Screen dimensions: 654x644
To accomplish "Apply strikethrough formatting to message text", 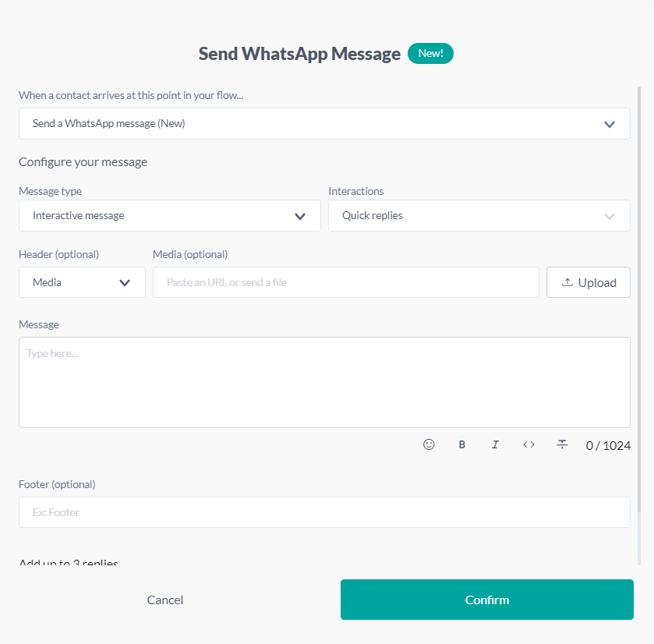I will (562, 444).
